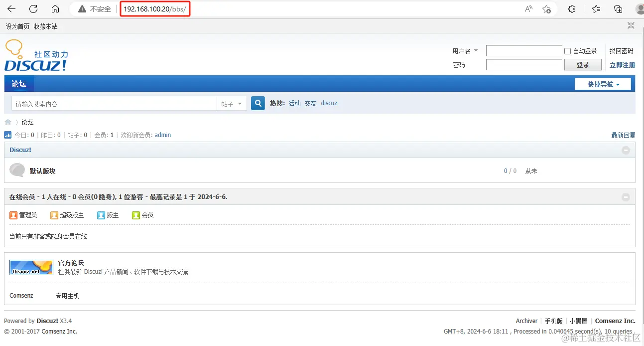The height and width of the screenshot is (346, 644).
Task: Click the not-secure warning triangle icon
Action: click(x=81, y=9)
